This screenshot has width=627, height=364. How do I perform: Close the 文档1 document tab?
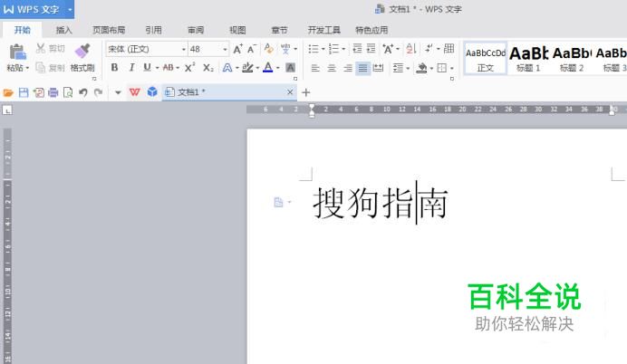(290, 92)
